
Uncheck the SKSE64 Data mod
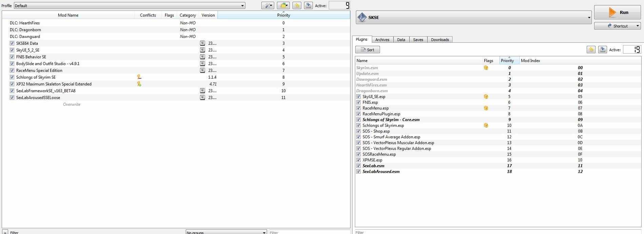pyautogui.click(x=12, y=43)
